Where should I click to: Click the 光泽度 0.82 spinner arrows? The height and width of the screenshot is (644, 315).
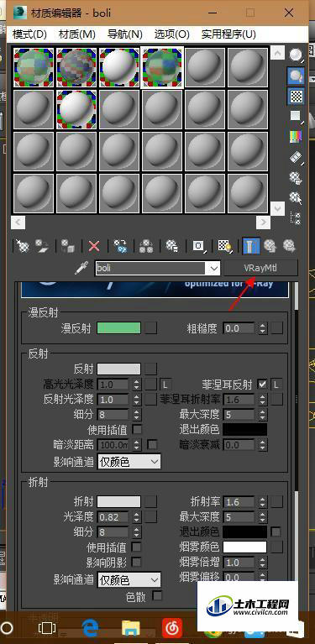point(136,517)
